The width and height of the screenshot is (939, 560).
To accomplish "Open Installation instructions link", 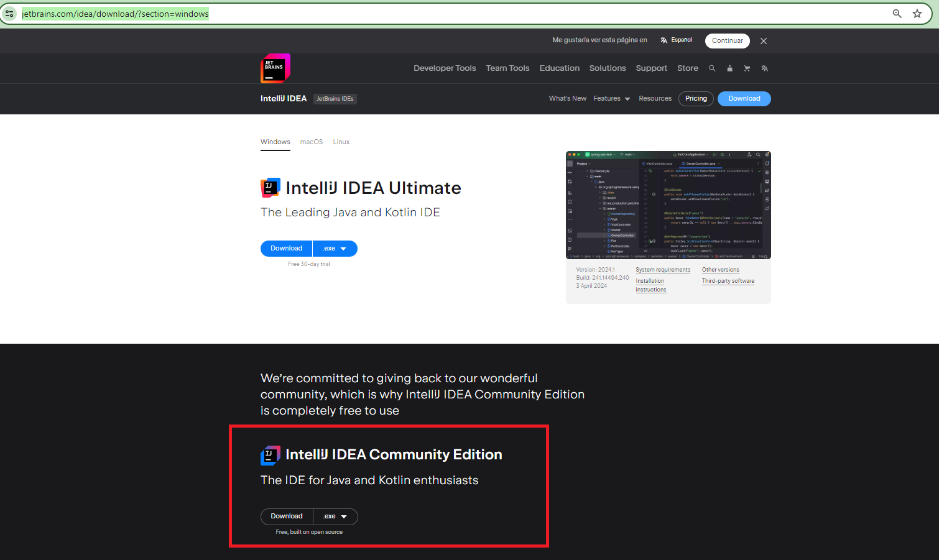I will 651,285.
